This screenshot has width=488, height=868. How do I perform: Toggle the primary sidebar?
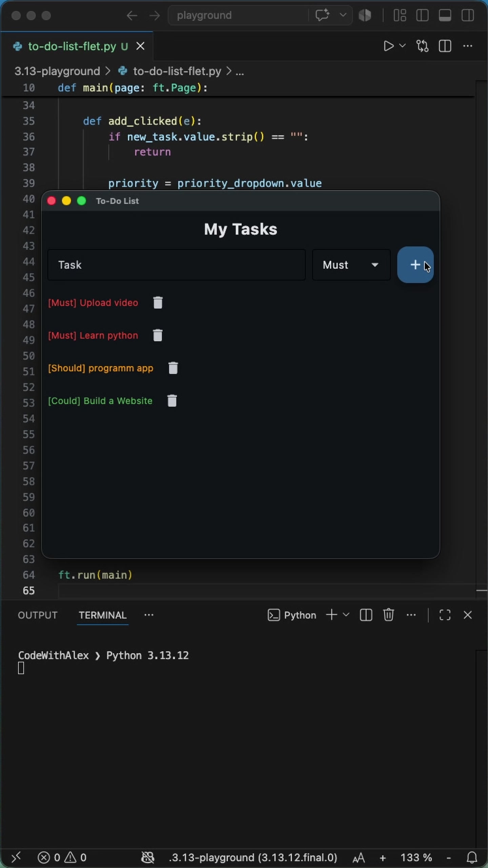(422, 15)
